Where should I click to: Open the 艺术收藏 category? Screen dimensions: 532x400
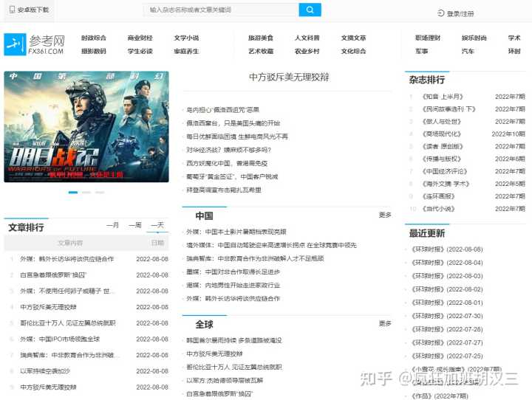click(x=261, y=51)
